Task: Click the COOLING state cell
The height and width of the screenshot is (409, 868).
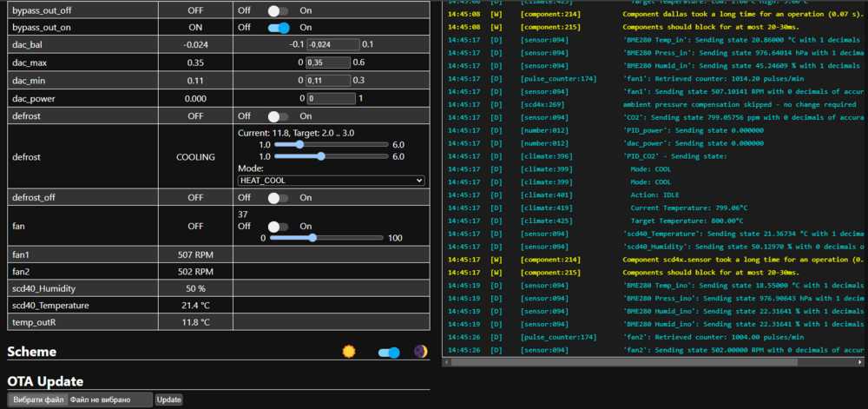Action: 196,156
